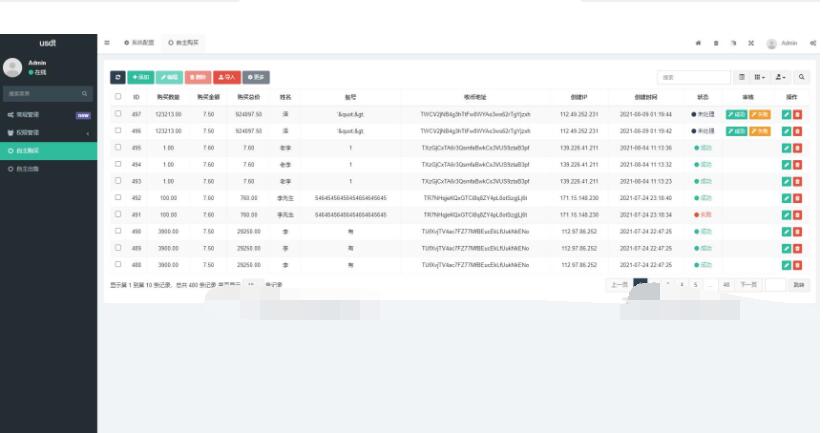Open the export dropdown in the table toolbar

coord(781,77)
